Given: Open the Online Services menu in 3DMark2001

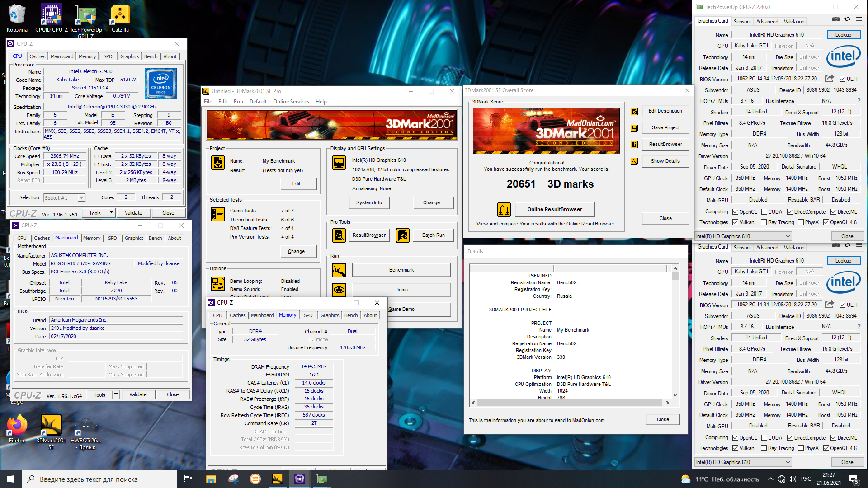Looking at the screenshot, I should (291, 102).
